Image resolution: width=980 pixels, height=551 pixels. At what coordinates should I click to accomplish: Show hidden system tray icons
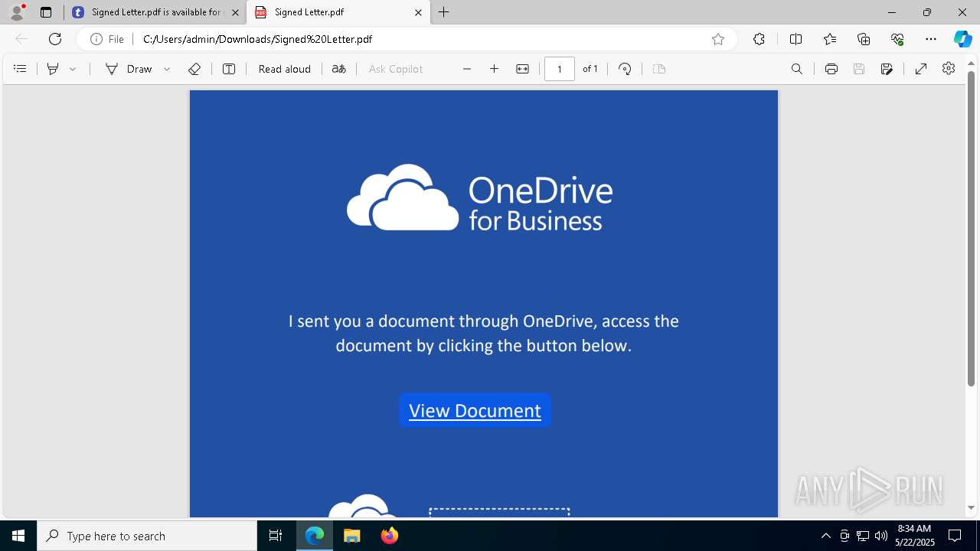[825, 536]
